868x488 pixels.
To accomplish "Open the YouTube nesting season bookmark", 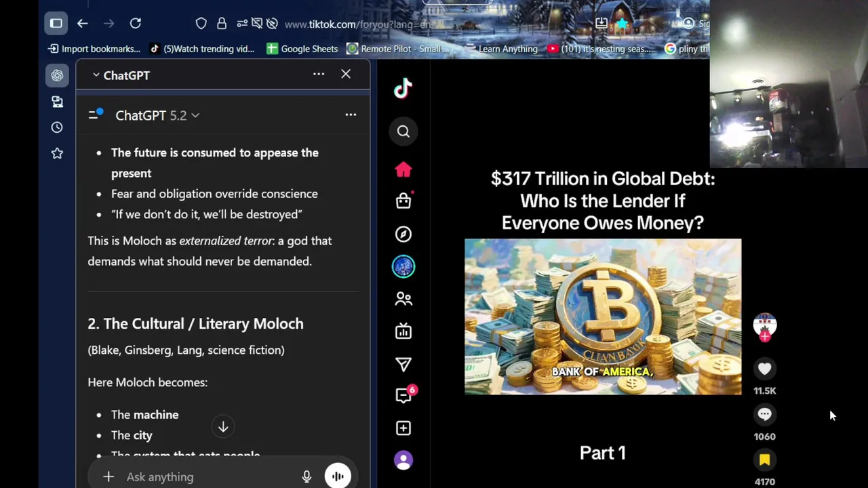I will pyautogui.click(x=599, y=49).
